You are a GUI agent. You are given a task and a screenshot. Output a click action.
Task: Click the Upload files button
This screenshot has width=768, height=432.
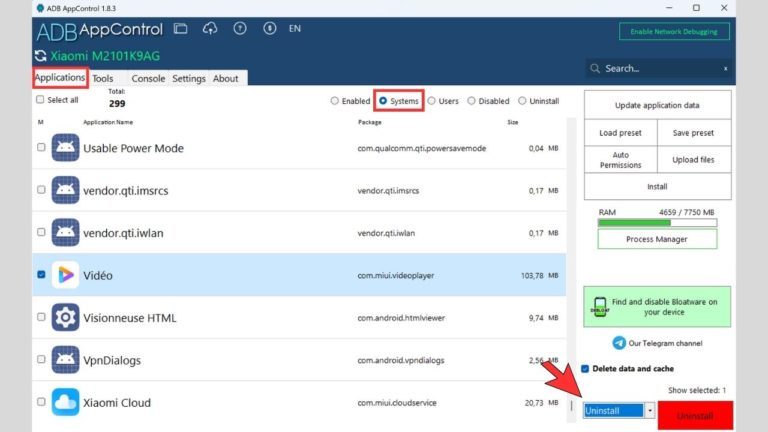pos(694,160)
